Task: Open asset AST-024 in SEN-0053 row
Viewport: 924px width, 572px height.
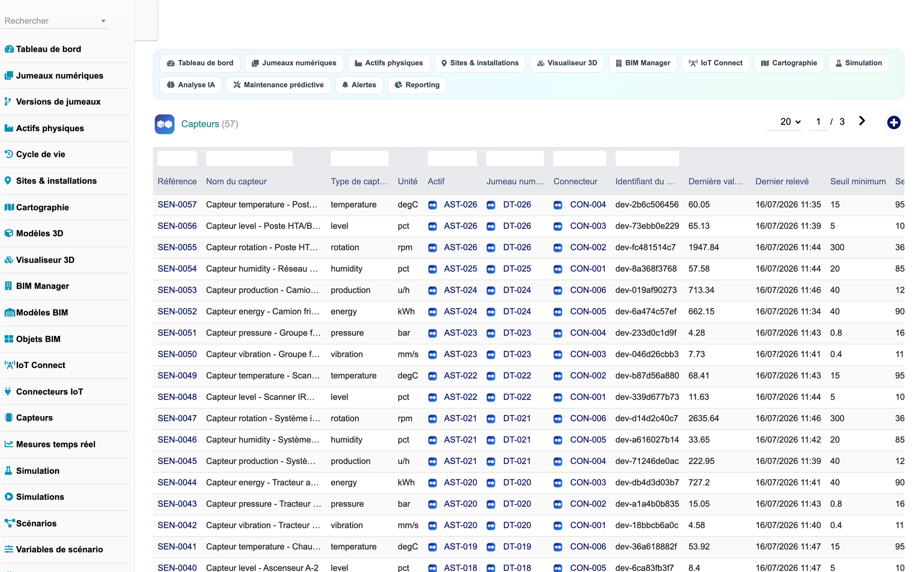Action: 460,290
